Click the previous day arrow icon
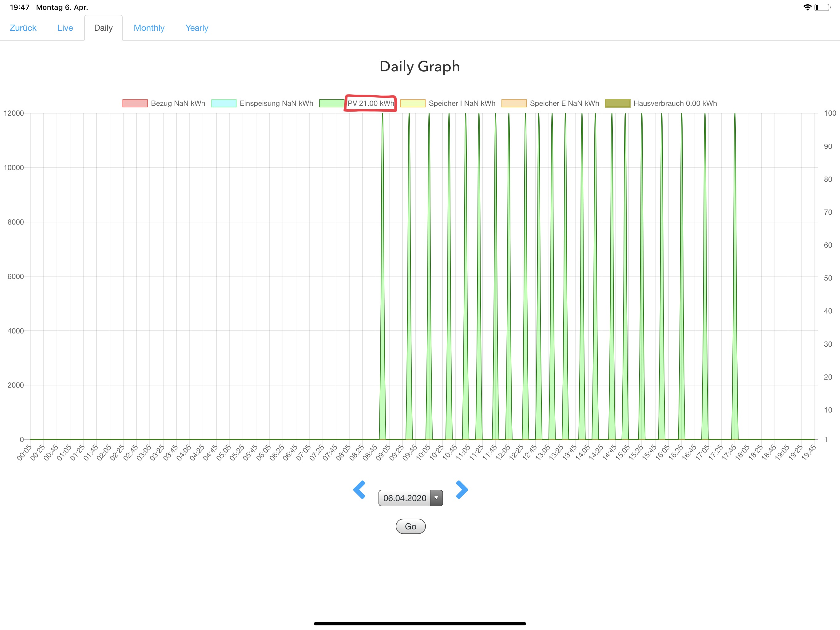Viewport: 840px width, 630px height. (359, 490)
